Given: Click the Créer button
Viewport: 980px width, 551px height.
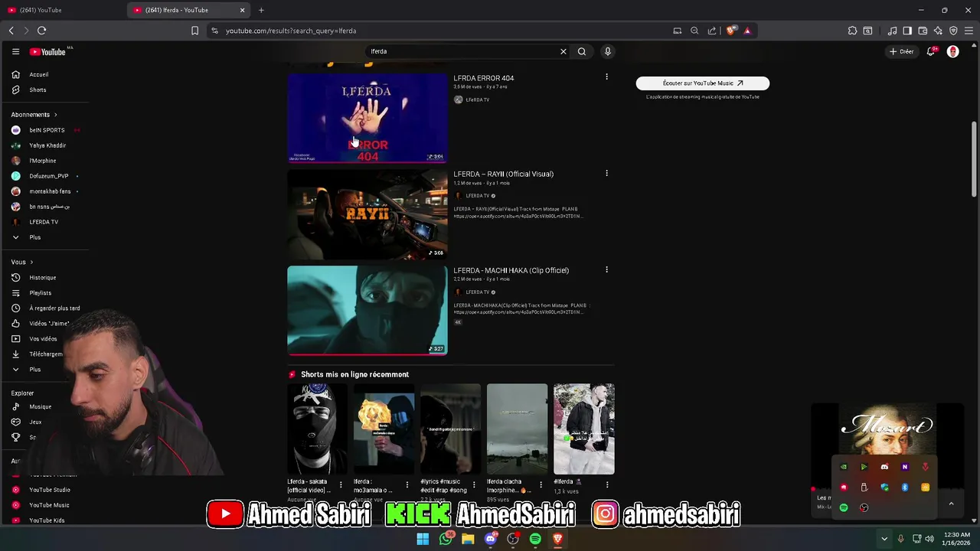Looking at the screenshot, I should click(x=901, y=51).
